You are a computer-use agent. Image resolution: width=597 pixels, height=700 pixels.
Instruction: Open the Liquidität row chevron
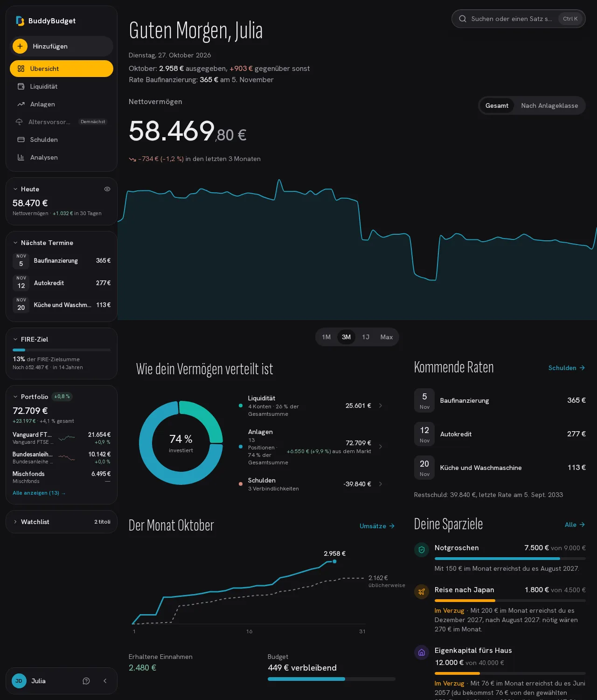pos(381,406)
